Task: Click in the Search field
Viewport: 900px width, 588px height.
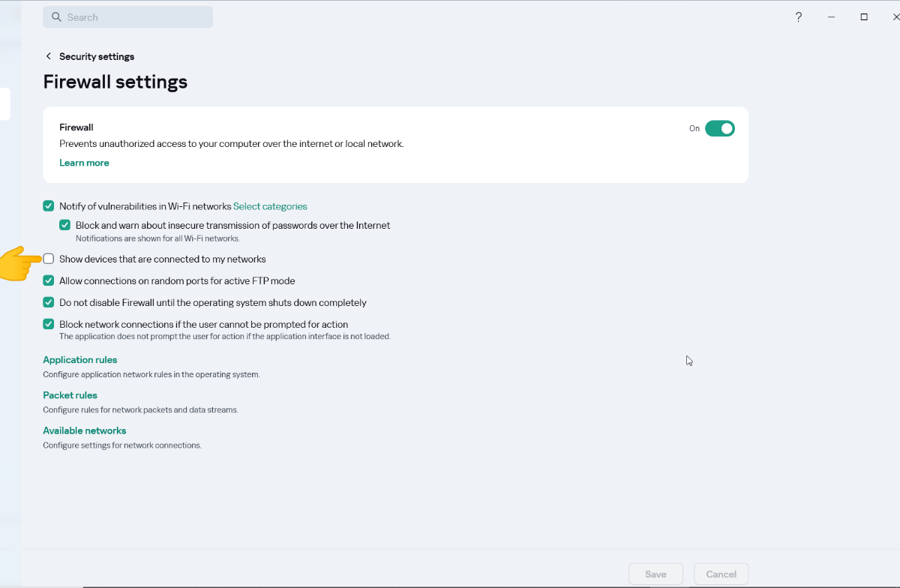Action: coord(135,17)
